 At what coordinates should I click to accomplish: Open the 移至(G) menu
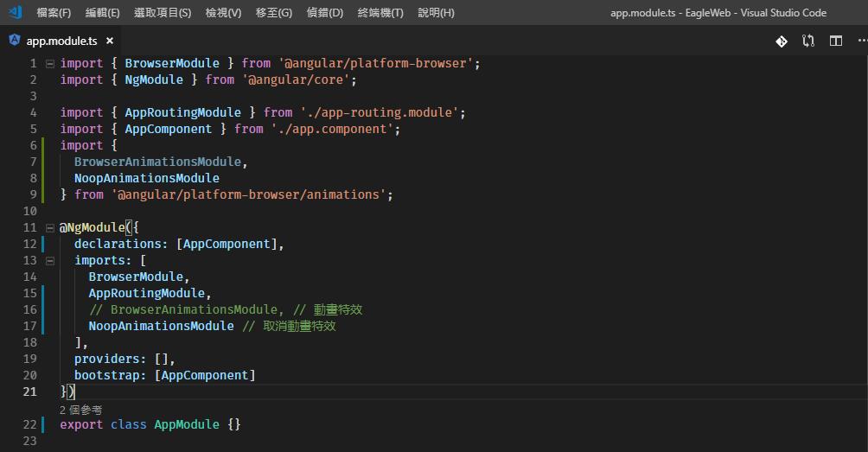coord(273,12)
